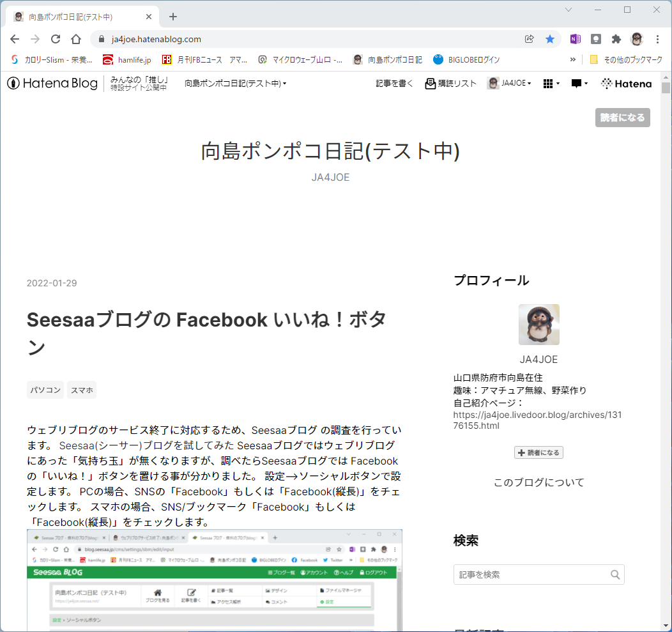Image resolution: width=672 pixels, height=632 pixels.
Task: Open the Hatena services grid menu
Action: tap(551, 84)
